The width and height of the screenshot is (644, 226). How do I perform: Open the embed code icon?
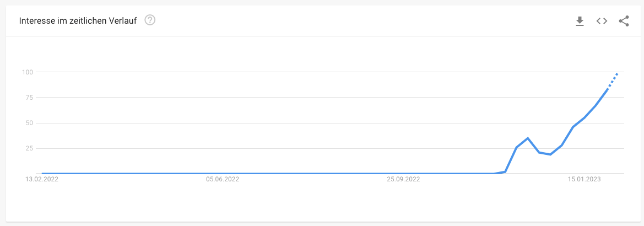[602, 21]
